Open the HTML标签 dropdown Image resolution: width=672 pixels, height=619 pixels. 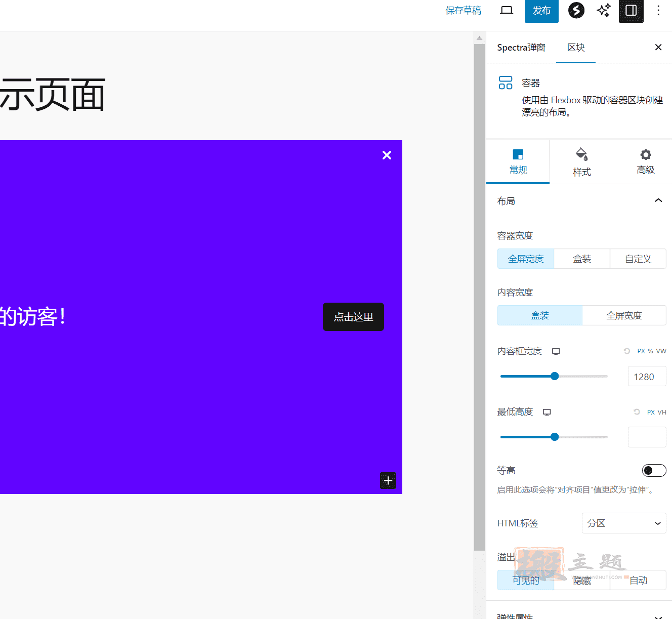[624, 523]
